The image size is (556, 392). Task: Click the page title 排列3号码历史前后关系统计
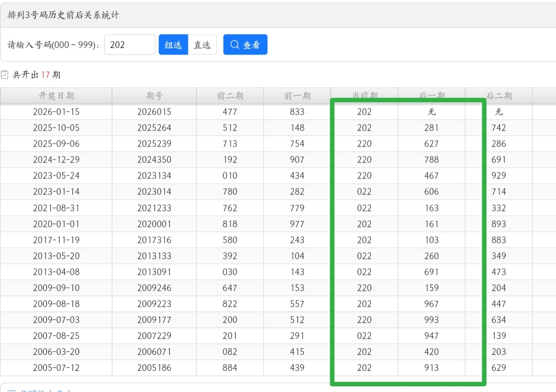63,15
